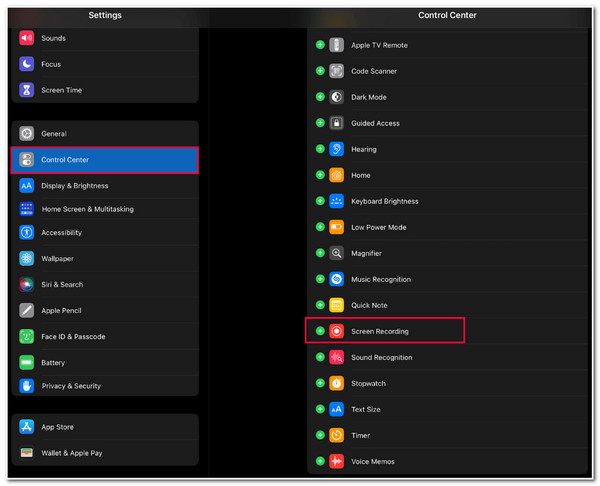Screen dimensions: 600x486
Task: Tap the Focus moon icon
Action: (x=26, y=64)
